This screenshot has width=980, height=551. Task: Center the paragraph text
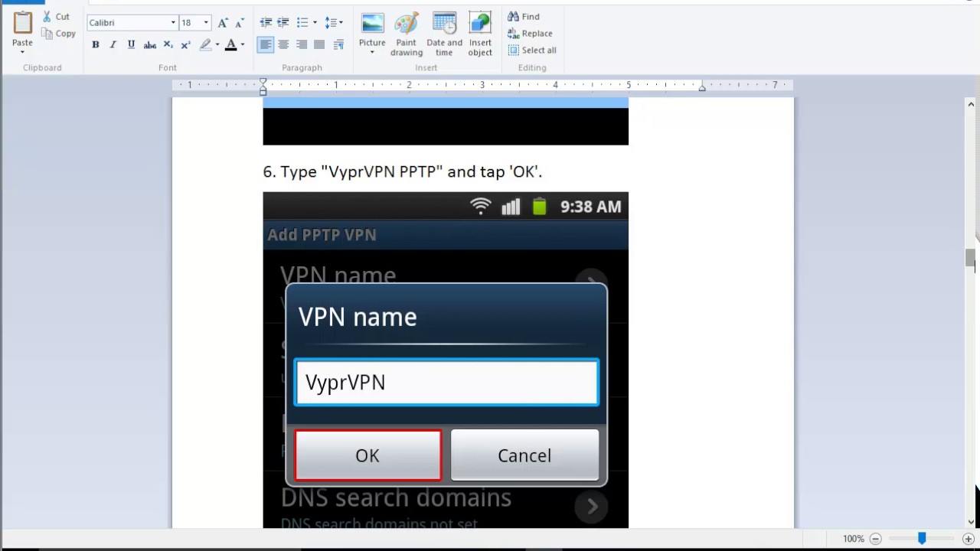(x=283, y=45)
